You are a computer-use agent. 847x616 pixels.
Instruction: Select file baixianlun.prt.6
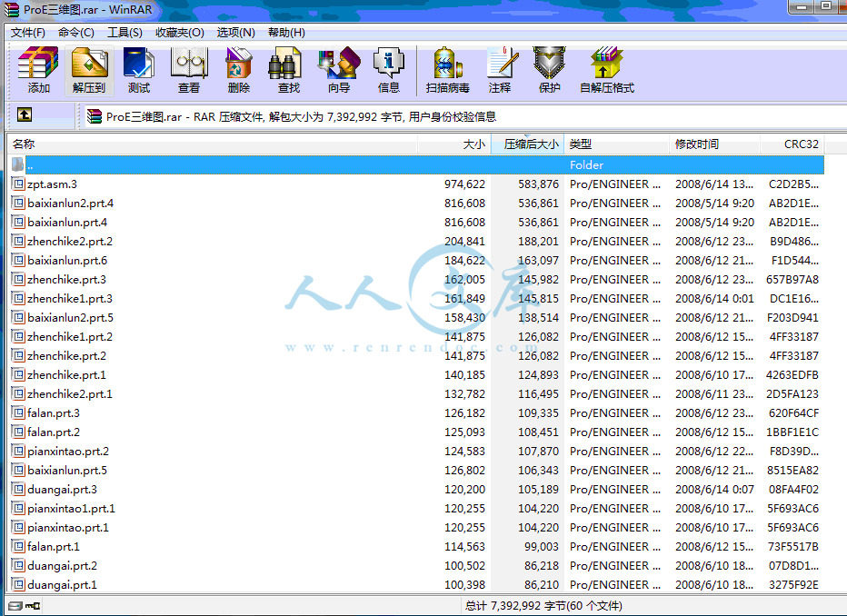(416, 260)
